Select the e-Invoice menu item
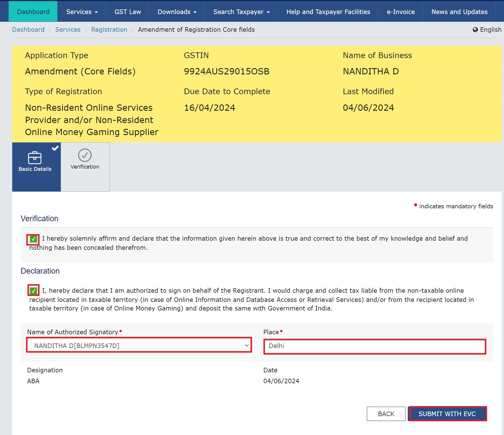The height and width of the screenshot is (435, 504). pyautogui.click(x=401, y=12)
